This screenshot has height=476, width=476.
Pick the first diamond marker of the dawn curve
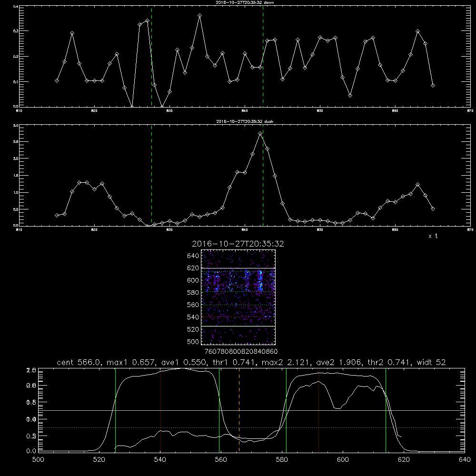coord(57,80)
